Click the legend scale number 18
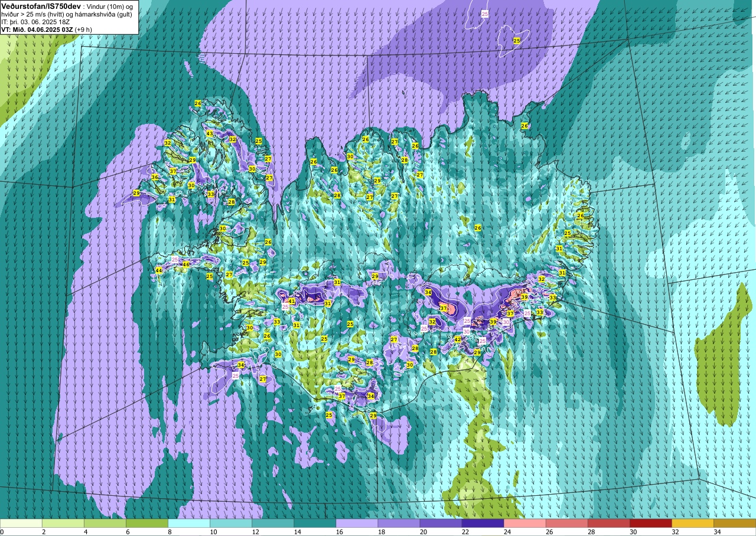Image resolution: width=756 pixels, height=536 pixels. coord(381,532)
